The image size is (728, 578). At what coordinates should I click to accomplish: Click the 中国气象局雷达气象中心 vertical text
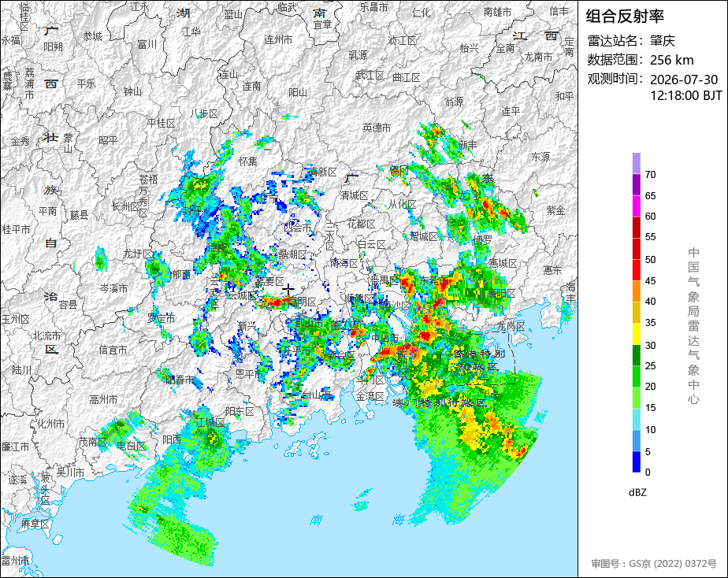coord(693,325)
